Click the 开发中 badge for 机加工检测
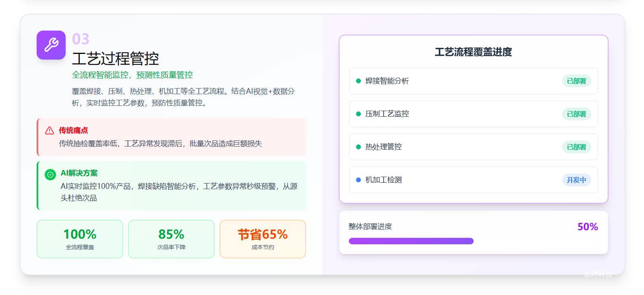 tap(576, 180)
